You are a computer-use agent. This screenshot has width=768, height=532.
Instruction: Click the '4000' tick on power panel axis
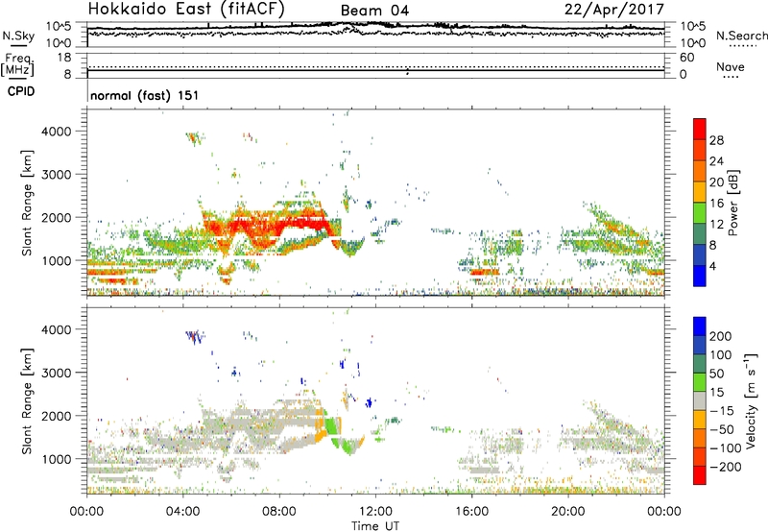click(x=57, y=132)
